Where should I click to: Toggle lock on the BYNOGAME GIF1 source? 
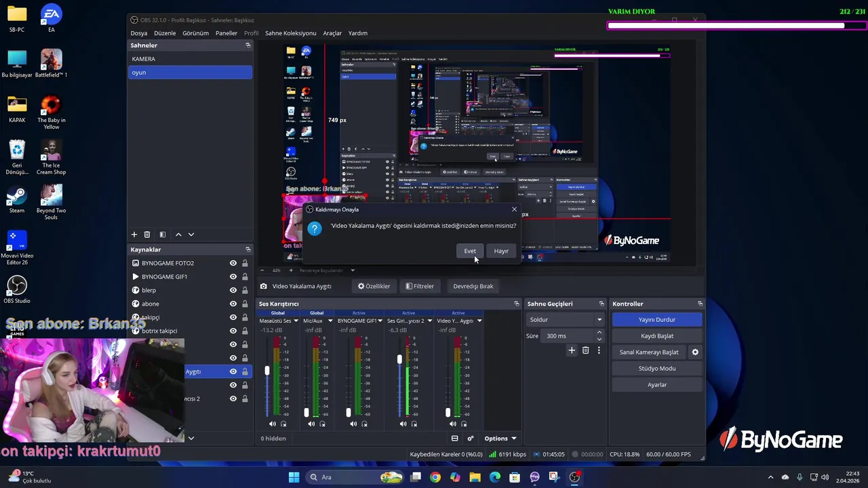point(245,277)
